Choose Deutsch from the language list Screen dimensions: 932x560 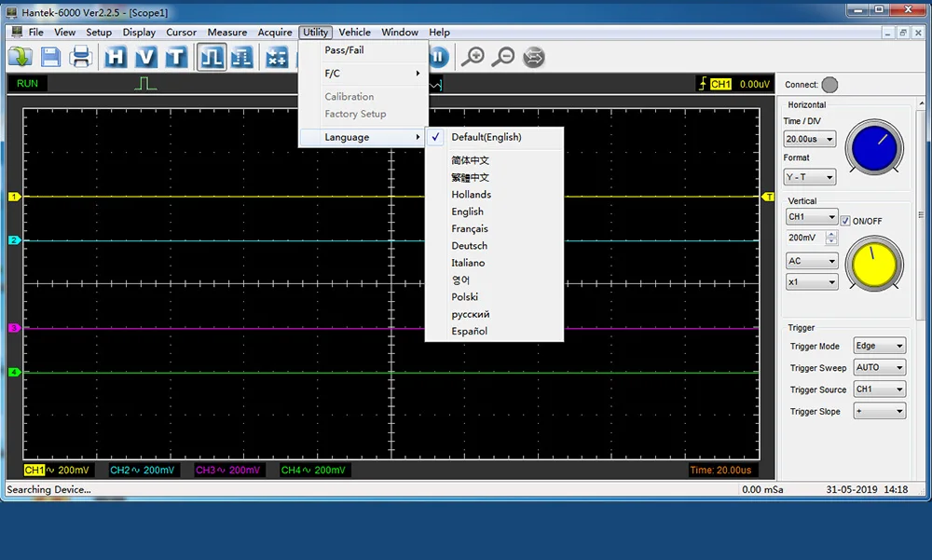[x=470, y=246]
